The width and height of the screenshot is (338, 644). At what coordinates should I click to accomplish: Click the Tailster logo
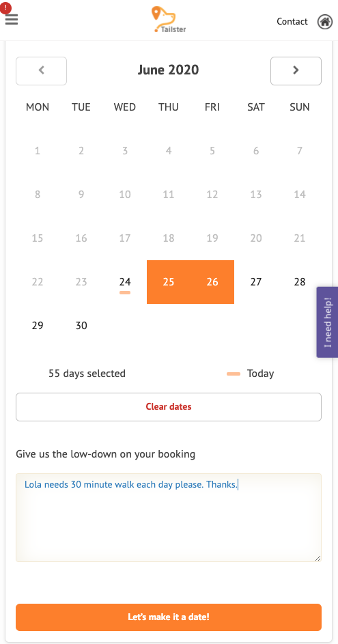click(169, 19)
